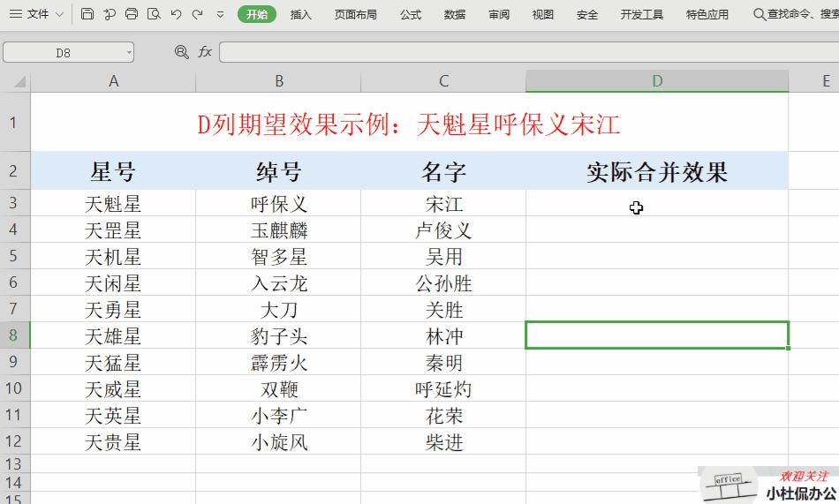
Task: Select column A header
Action: 113,81
